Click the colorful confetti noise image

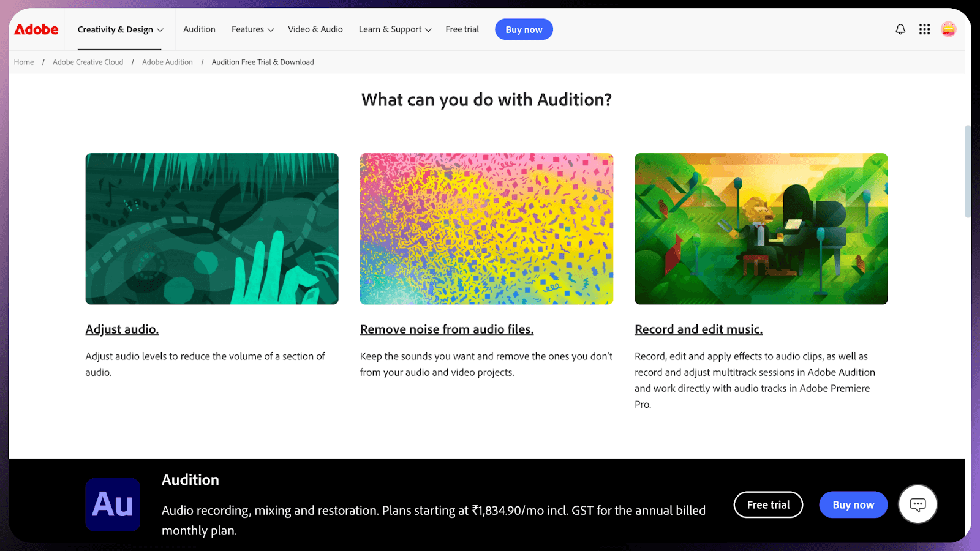point(486,228)
